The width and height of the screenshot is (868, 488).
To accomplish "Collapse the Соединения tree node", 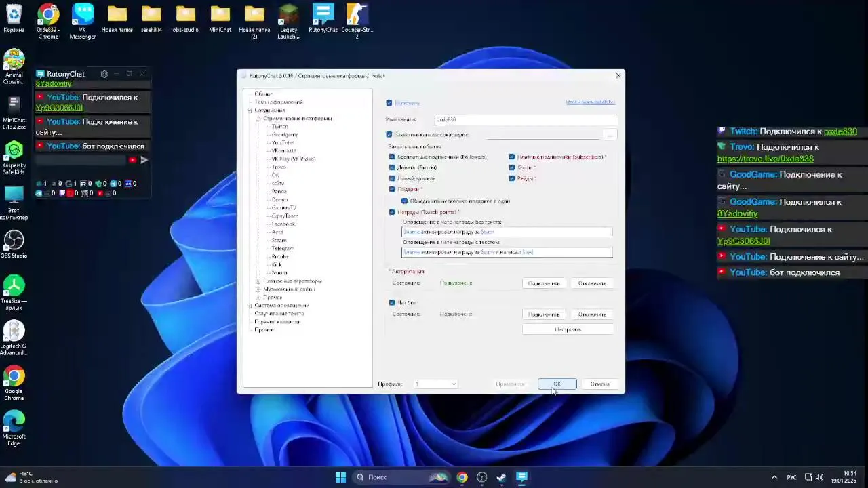I will (250, 110).
